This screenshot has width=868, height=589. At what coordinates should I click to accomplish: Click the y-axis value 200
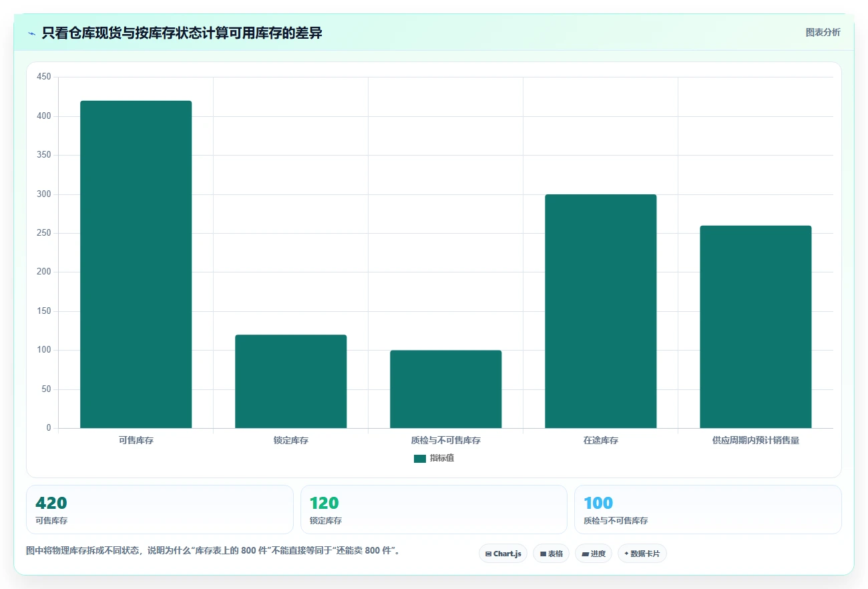(x=44, y=272)
